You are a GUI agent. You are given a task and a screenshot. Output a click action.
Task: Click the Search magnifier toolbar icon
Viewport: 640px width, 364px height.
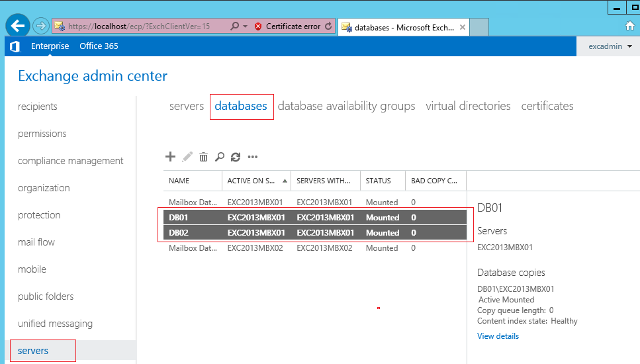[220, 157]
